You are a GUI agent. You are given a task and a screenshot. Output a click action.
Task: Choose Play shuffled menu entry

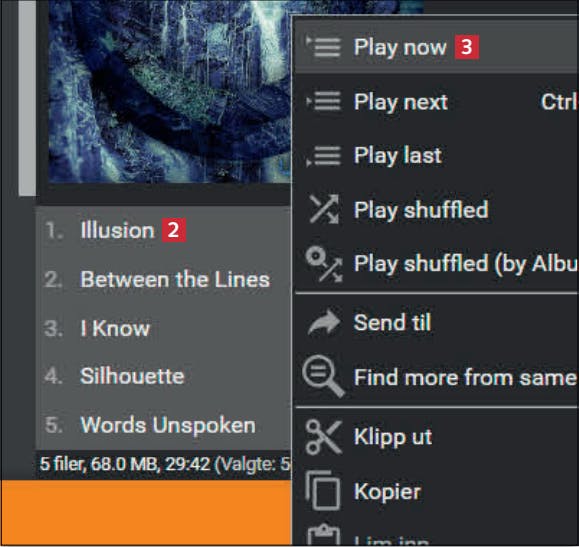[436, 209]
